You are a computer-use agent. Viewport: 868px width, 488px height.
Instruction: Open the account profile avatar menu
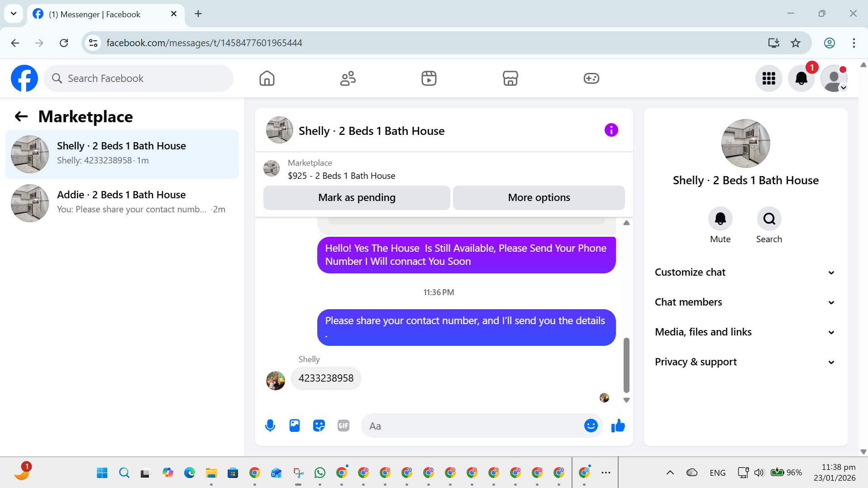(x=834, y=78)
